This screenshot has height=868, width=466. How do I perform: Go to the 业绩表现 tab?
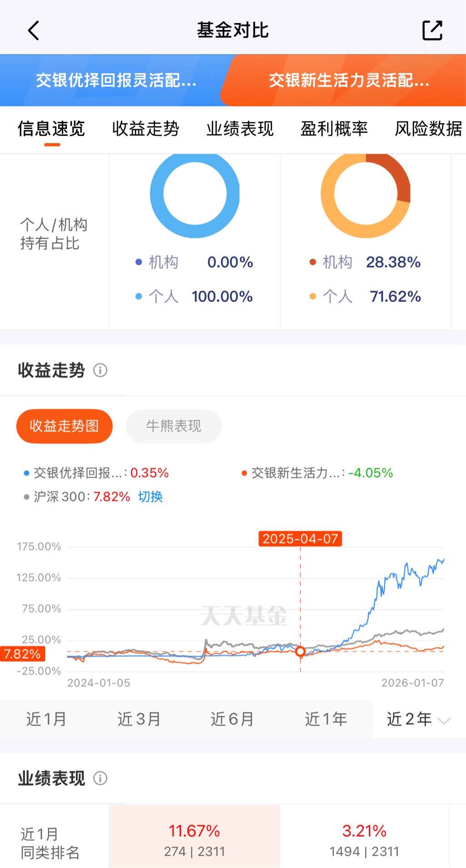[240, 129]
